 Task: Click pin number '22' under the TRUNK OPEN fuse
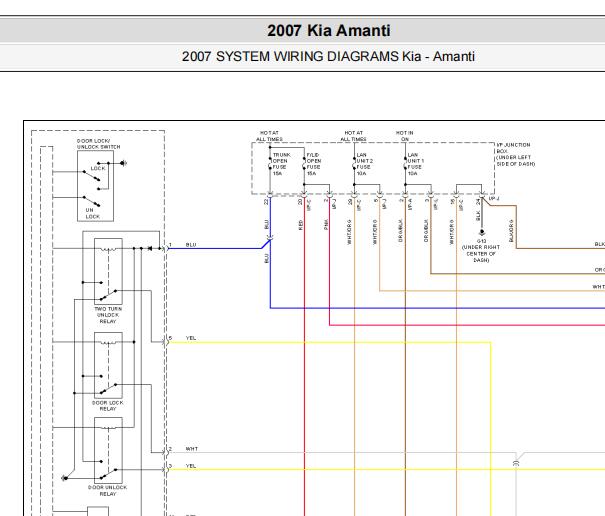[266, 201]
